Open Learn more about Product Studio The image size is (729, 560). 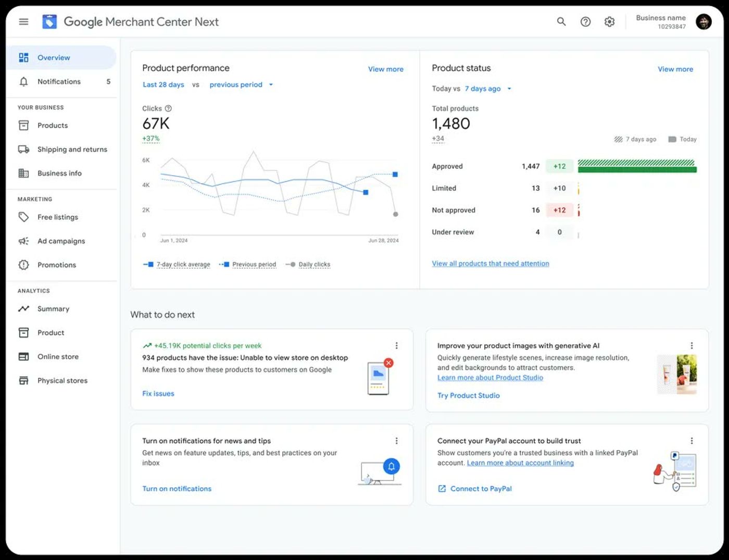tap(491, 378)
